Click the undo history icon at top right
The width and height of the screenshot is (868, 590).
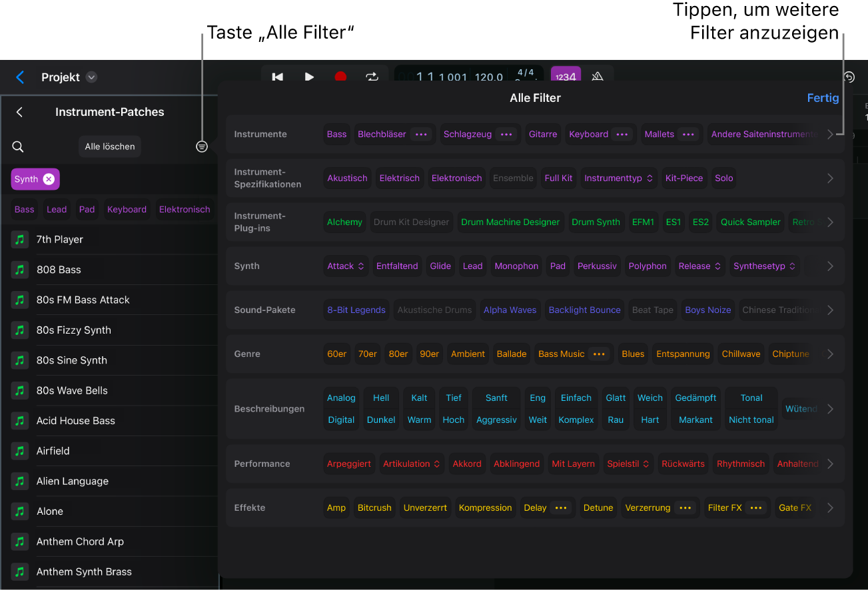click(x=849, y=77)
